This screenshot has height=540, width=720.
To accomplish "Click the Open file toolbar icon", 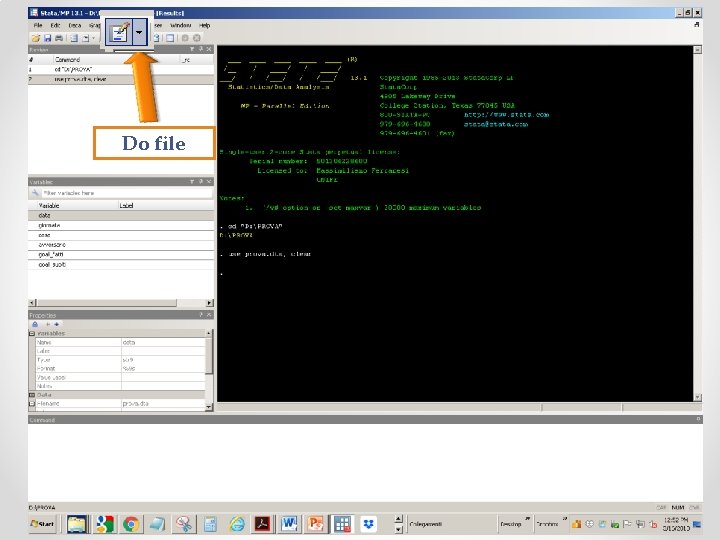I will [35, 38].
